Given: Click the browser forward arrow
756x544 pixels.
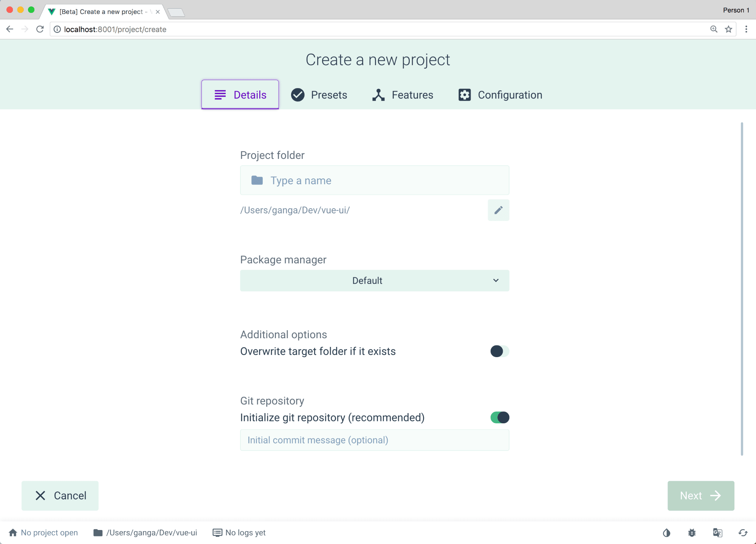Looking at the screenshot, I should click(x=25, y=29).
